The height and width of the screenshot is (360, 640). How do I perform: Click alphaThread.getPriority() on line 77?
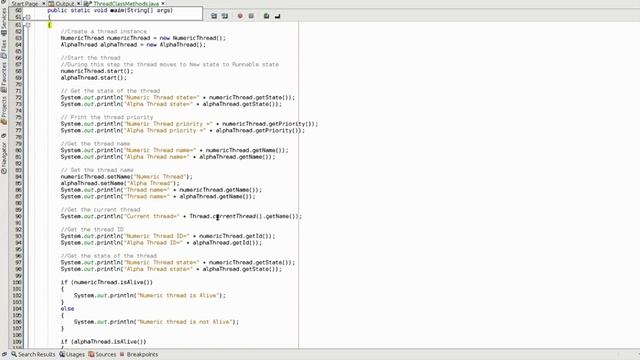[x=258, y=131]
